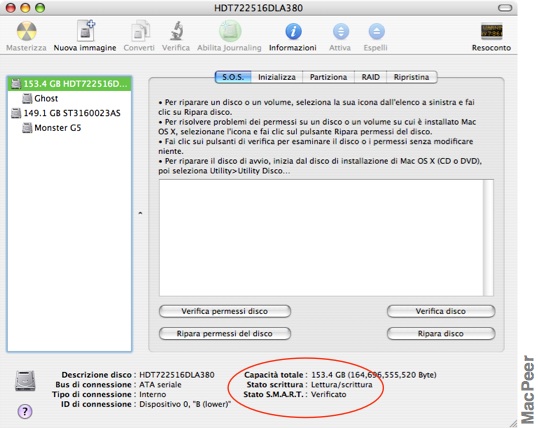Switch to the Ripristina tab
538x428 pixels.
pos(411,77)
